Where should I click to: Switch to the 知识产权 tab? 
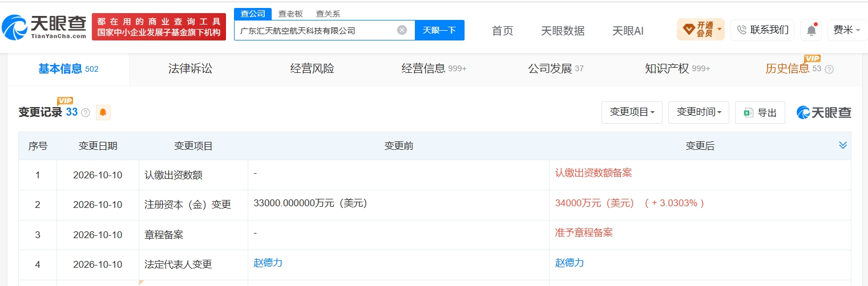pyautogui.click(x=677, y=69)
